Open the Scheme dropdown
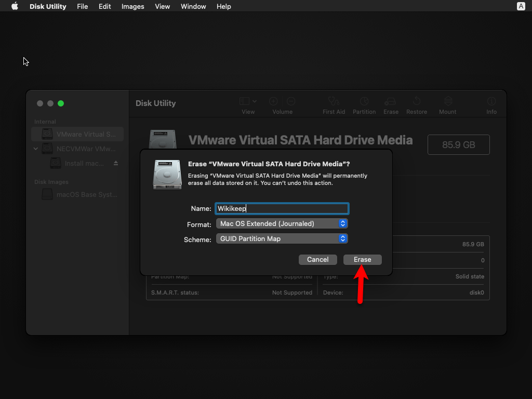 pyautogui.click(x=282, y=238)
